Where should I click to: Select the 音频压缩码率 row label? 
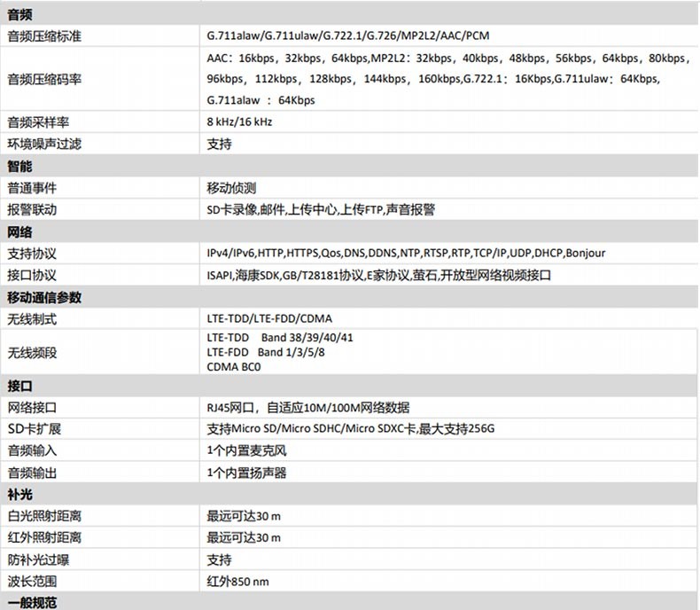click(x=44, y=80)
